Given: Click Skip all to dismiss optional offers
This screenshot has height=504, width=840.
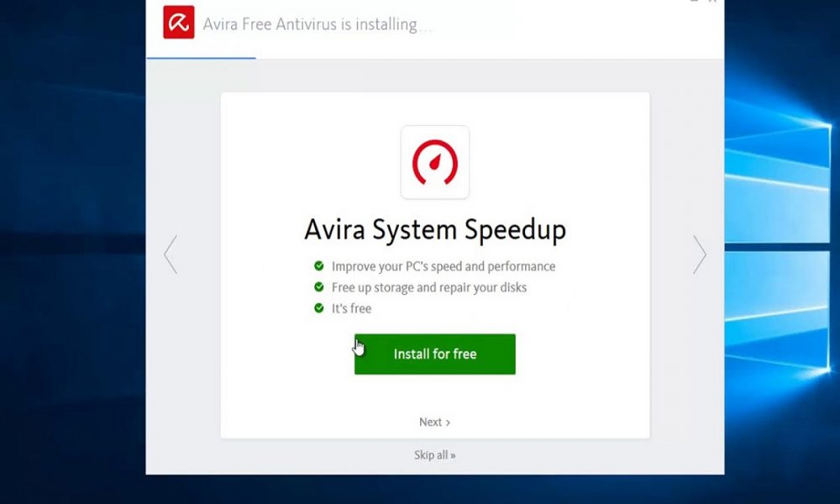Looking at the screenshot, I should click(434, 454).
